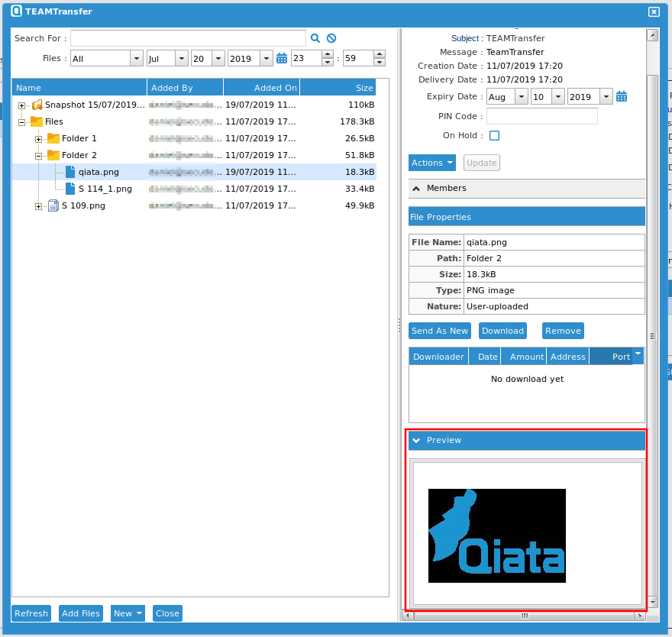Click the clear search icon beside the magnifier

click(x=331, y=37)
